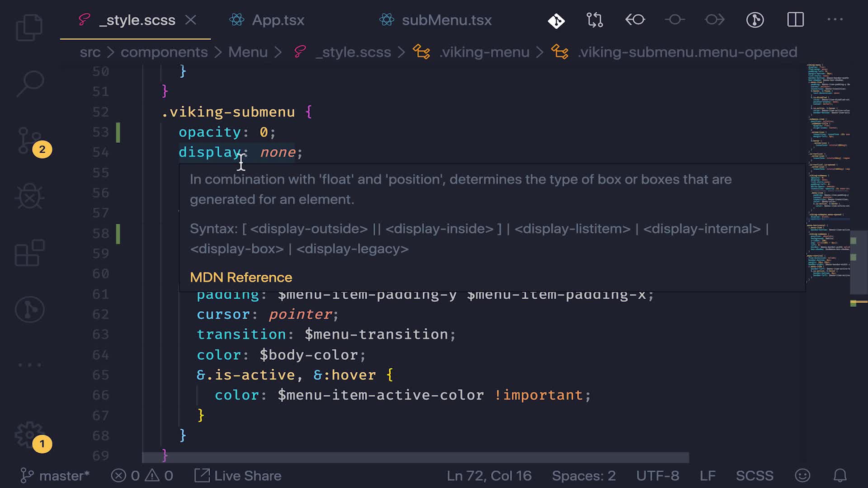Change SCSS language mode in status bar
Viewport: 868px width, 488px height.
pos(754,476)
